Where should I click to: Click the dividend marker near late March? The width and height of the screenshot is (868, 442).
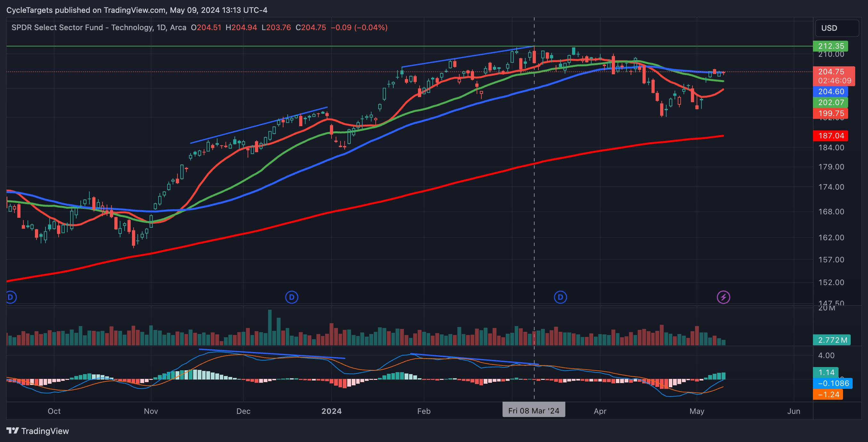pos(561,297)
